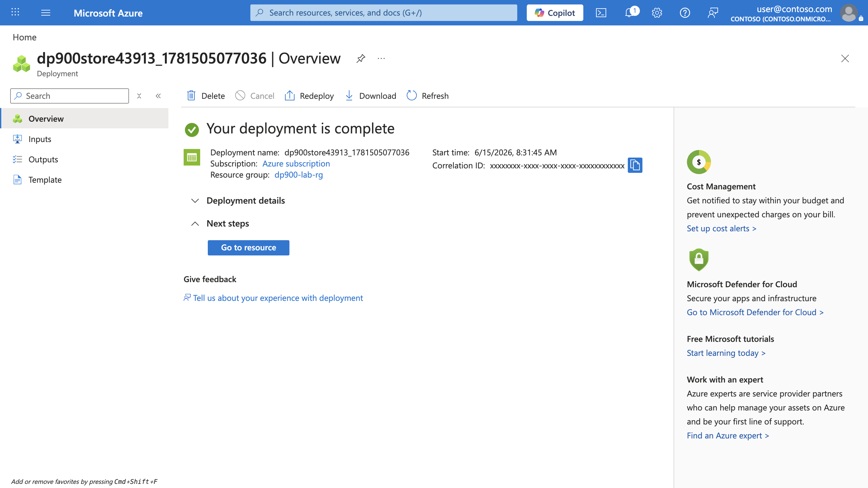Click the Inputs monitor icon

(x=17, y=139)
